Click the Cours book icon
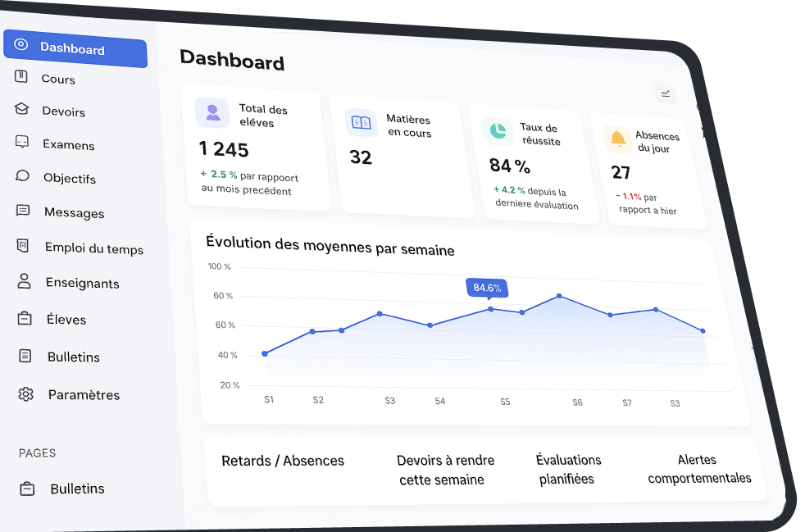The image size is (805, 532). click(21, 77)
